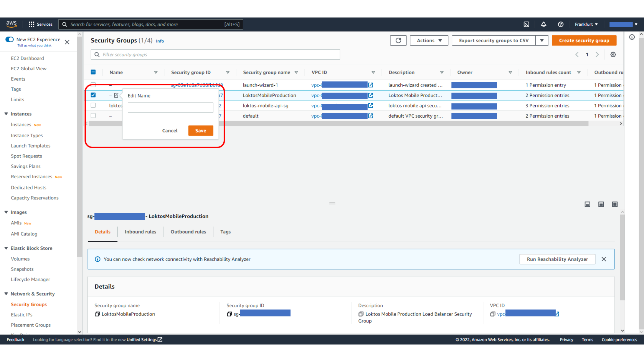Open the AWS home logo

pos(11,24)
